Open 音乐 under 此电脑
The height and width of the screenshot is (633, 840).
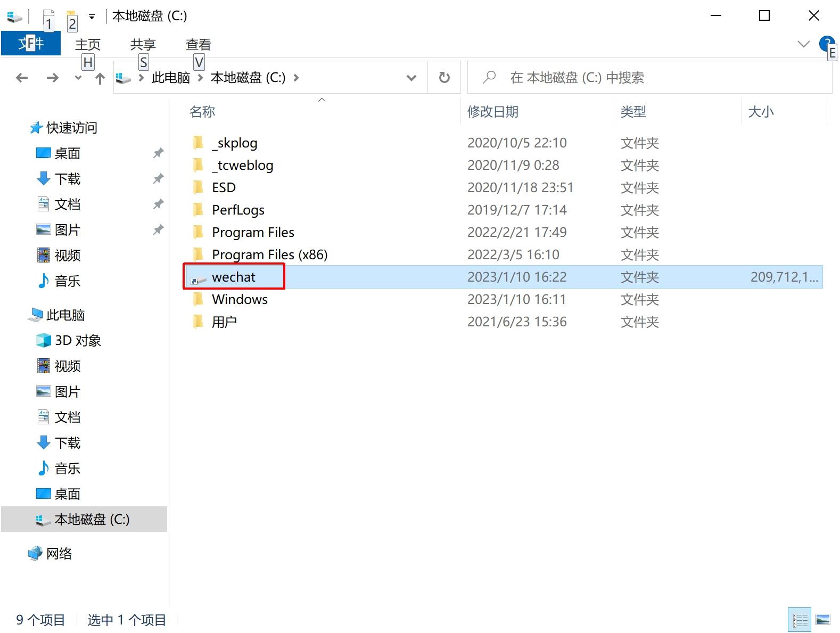click(x=67, y=468)
